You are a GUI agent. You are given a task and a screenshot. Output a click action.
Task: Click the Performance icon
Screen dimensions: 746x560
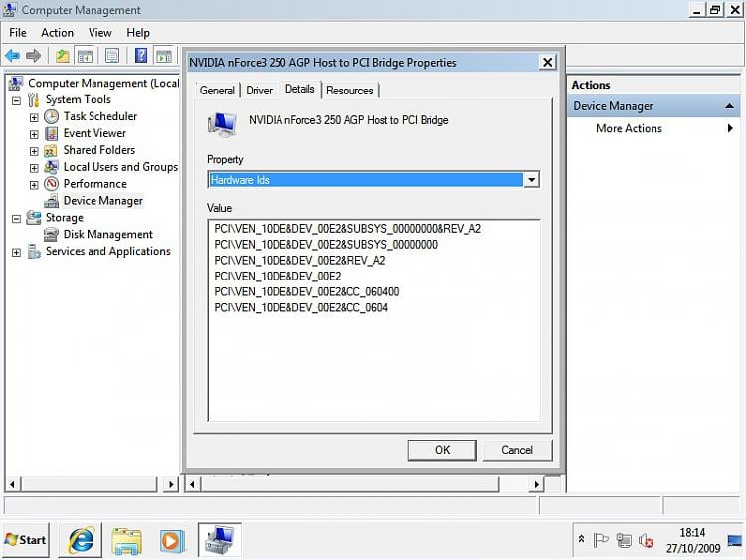click(x=51, y=184)
